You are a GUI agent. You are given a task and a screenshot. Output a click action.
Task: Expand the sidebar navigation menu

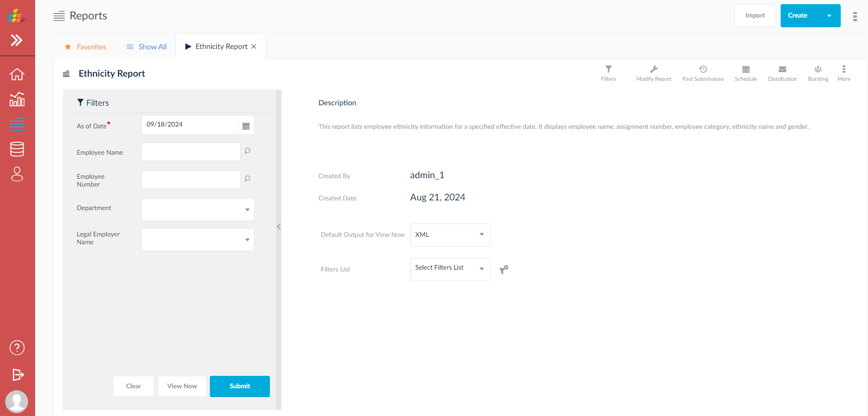(17, 41)
